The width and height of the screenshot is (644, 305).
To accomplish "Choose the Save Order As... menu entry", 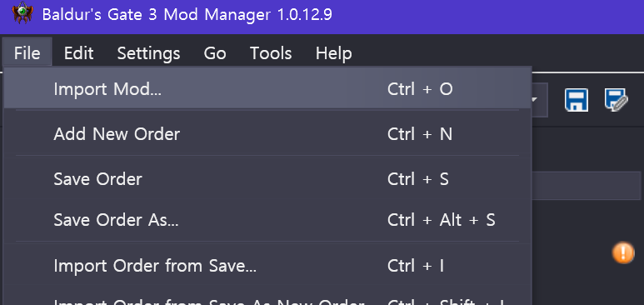I will click(267, 220).
